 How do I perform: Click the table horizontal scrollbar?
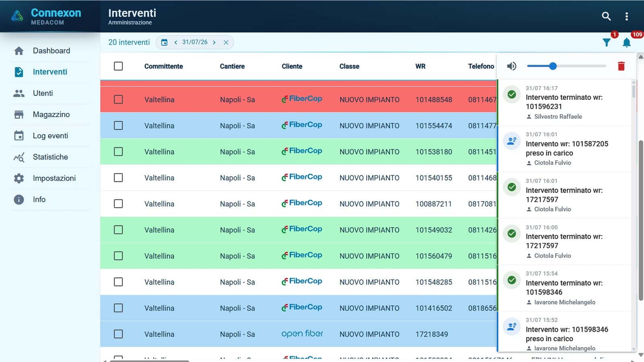click(149, 361)
